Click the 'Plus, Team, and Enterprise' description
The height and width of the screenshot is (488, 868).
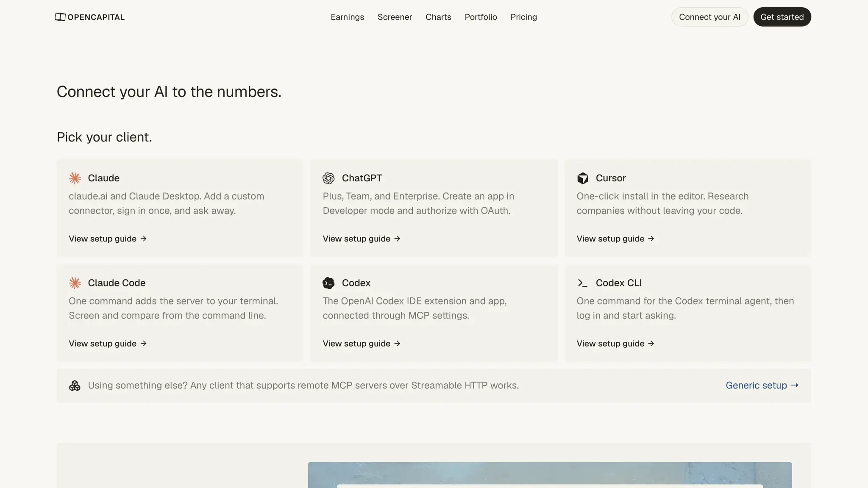[418, 203]
